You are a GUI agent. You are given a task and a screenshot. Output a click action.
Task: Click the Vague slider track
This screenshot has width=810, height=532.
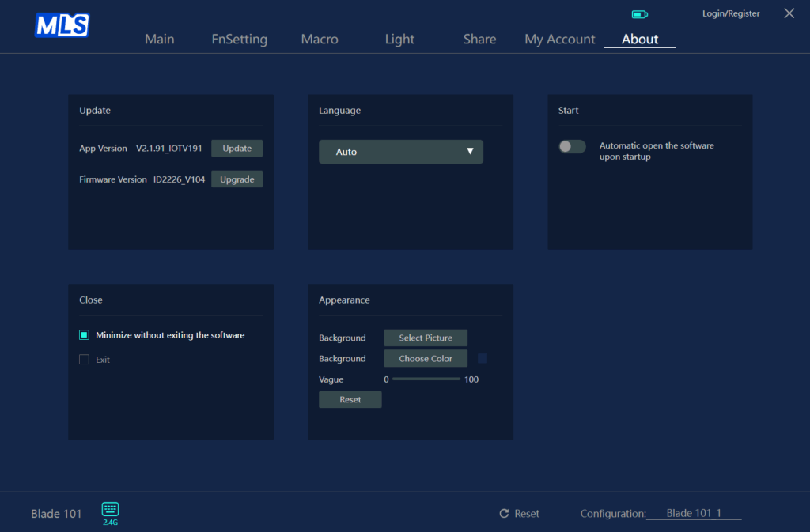click(426, 379)
